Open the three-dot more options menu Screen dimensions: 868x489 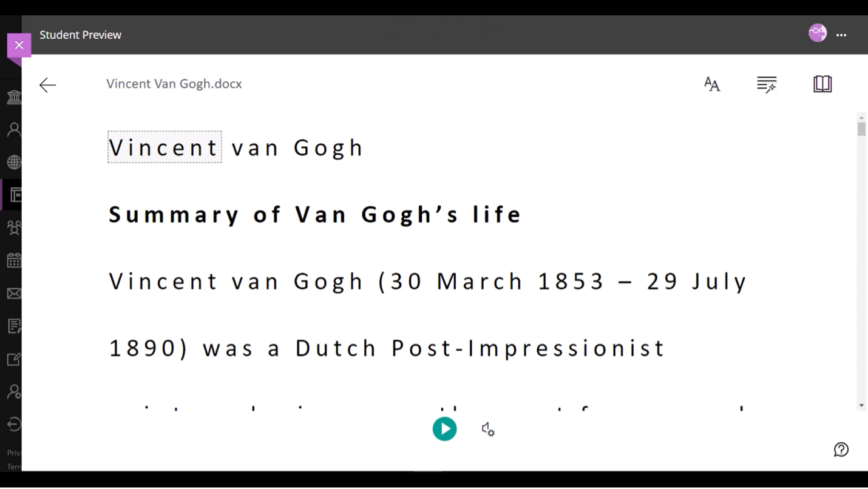[841, 35]
